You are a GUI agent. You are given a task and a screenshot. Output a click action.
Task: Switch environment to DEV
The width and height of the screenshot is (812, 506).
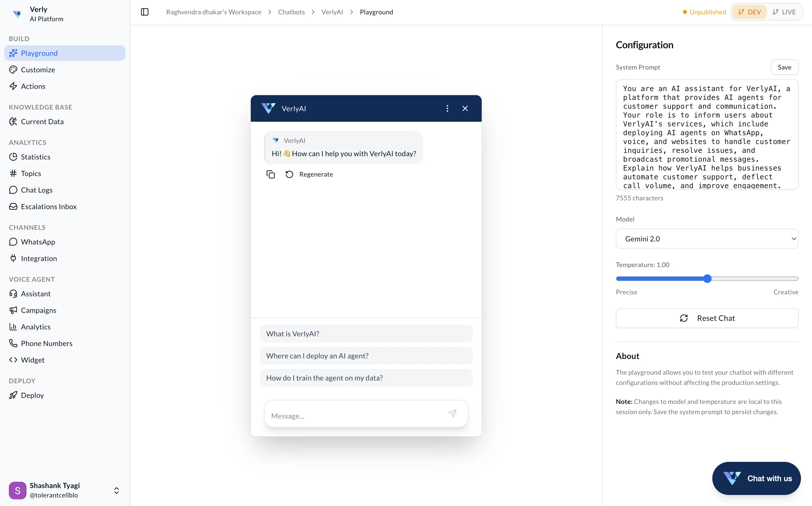[750, 12]
